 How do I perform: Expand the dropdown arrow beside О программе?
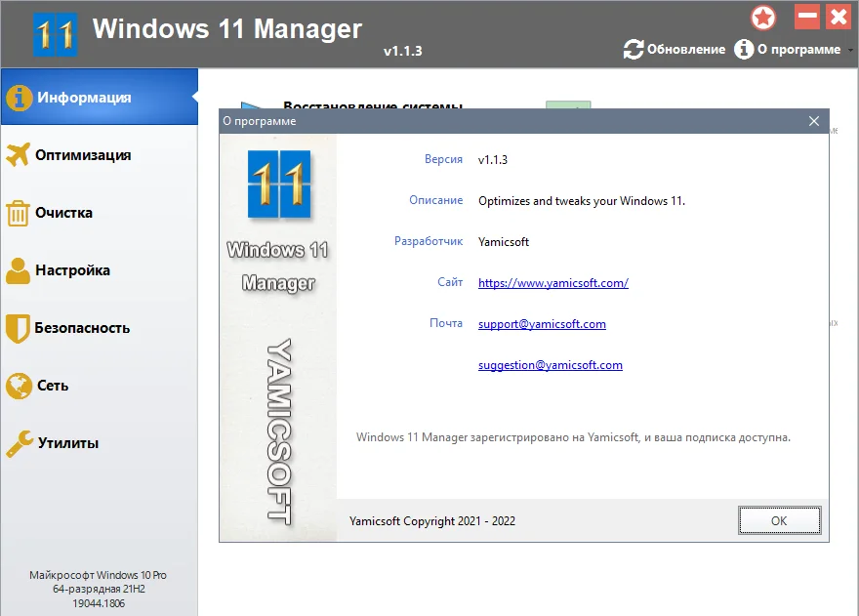(850, 50)
